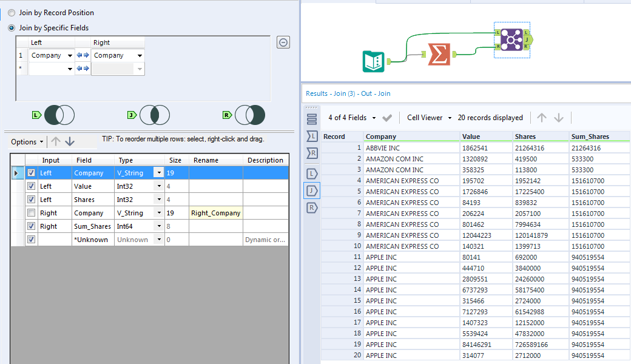Screen dimensions: 631x364
Task: Swap join fields using blue arrows
Action: pyautogui.click(x=83, y=55)
